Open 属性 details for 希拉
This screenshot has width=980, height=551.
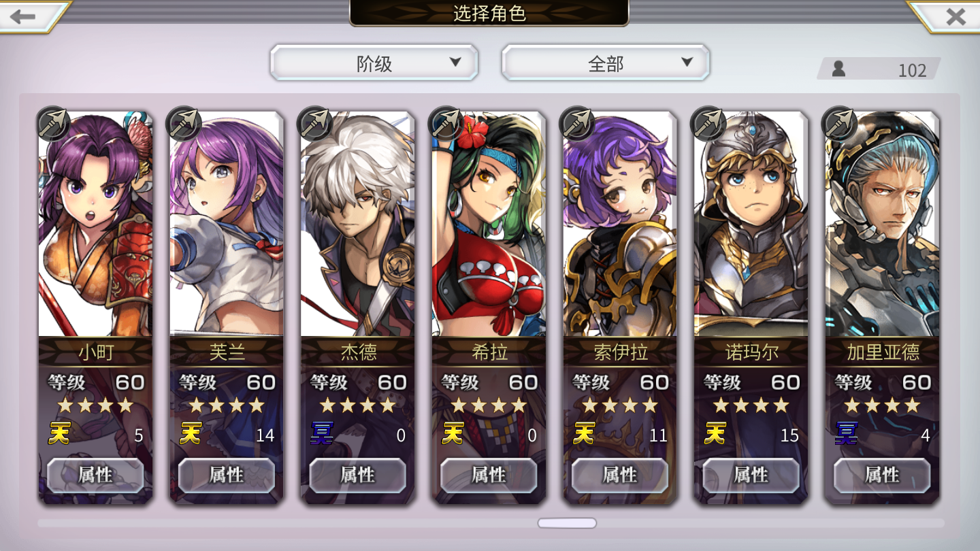click(489, 475)
